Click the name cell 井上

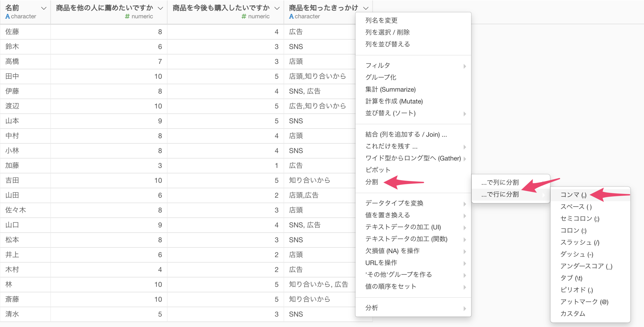click(x=25, y=255)
